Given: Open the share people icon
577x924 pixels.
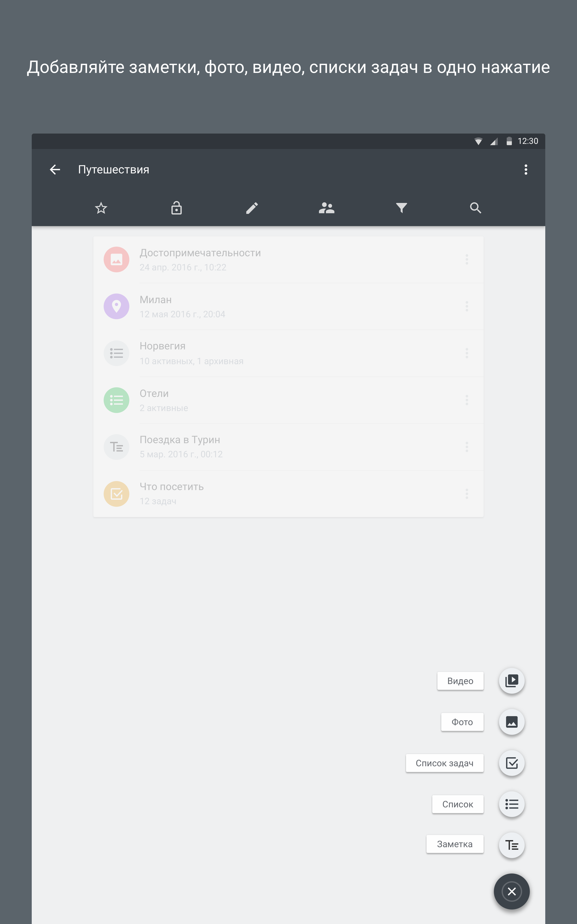Looking at the screenshot, I should 327,208.
